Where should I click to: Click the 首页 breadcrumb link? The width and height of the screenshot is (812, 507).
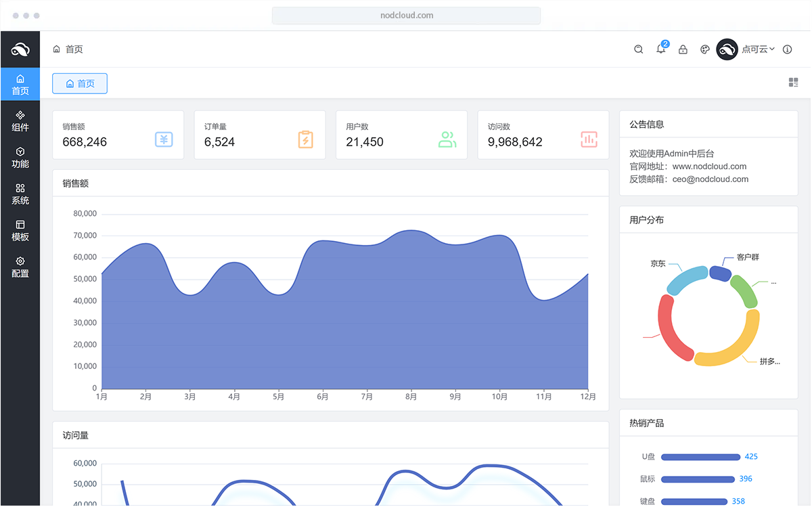pyautogui.click(x=74, y=49)
